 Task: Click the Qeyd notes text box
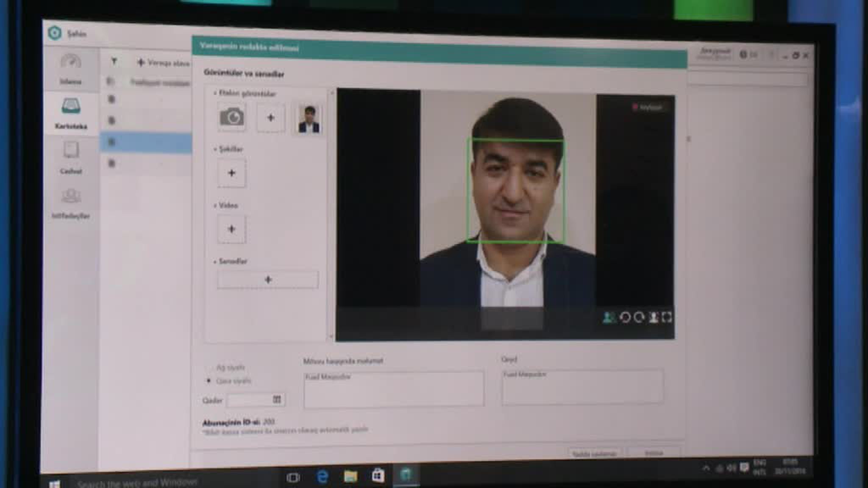(x=583, y=387)
